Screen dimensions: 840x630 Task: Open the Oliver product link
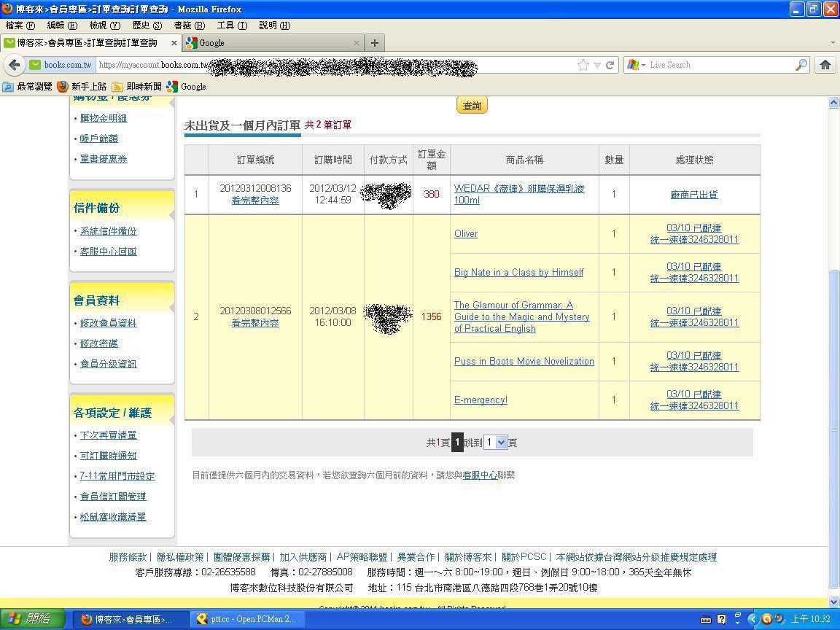pyautogui.click(x=465, y=233)
